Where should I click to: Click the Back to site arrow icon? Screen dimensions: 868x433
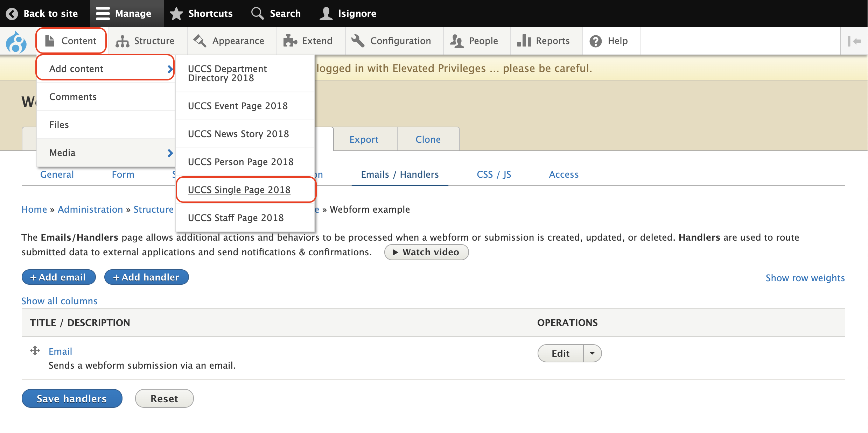coord(12,14)
